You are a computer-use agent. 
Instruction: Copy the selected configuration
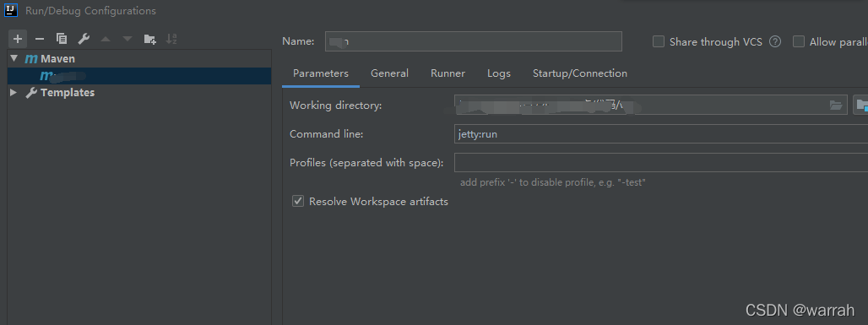point(62,39)
